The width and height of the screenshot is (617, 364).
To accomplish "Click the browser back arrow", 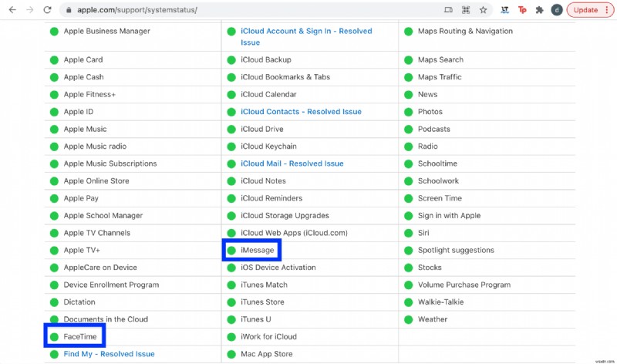I will [x=11, y=10].
